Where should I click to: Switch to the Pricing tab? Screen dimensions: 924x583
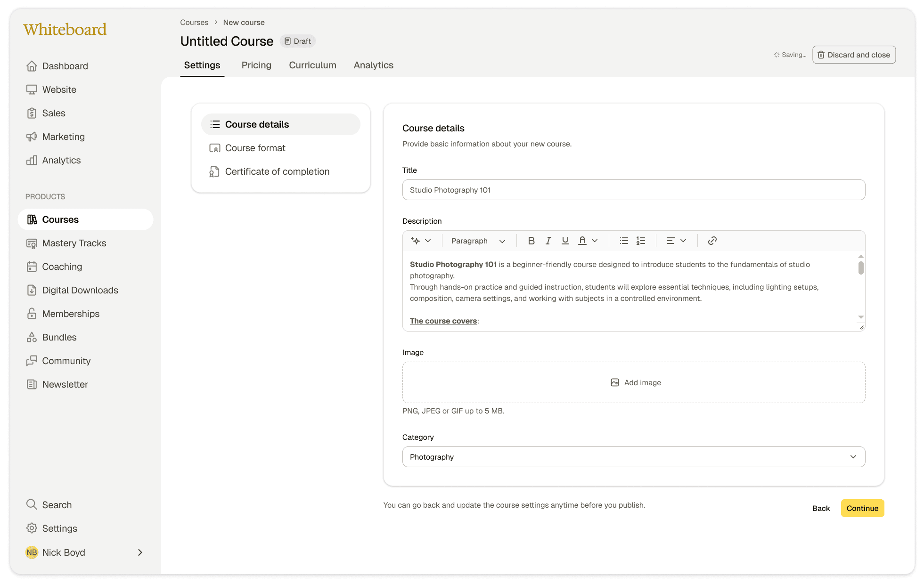pos(256,65)
